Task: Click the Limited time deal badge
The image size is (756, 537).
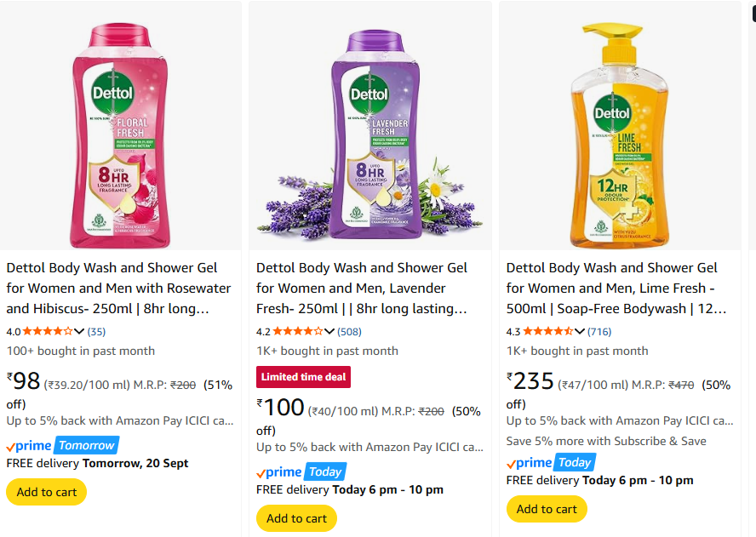Action: pyautogui.click(x=303, y=377)
